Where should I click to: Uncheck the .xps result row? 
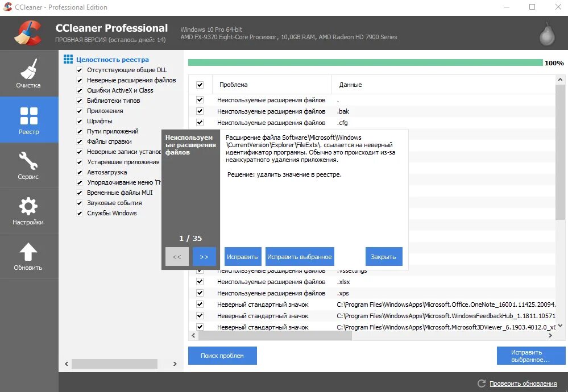click(200, 293)
